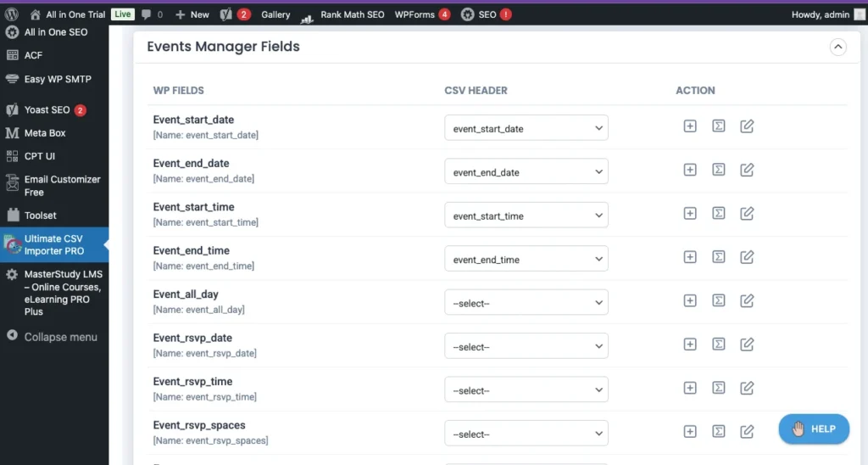The image size is (868, 465).
Task: Open the Event_all_day CSV header dropdown
Action: pyautogui.click(x=526, y=303)
